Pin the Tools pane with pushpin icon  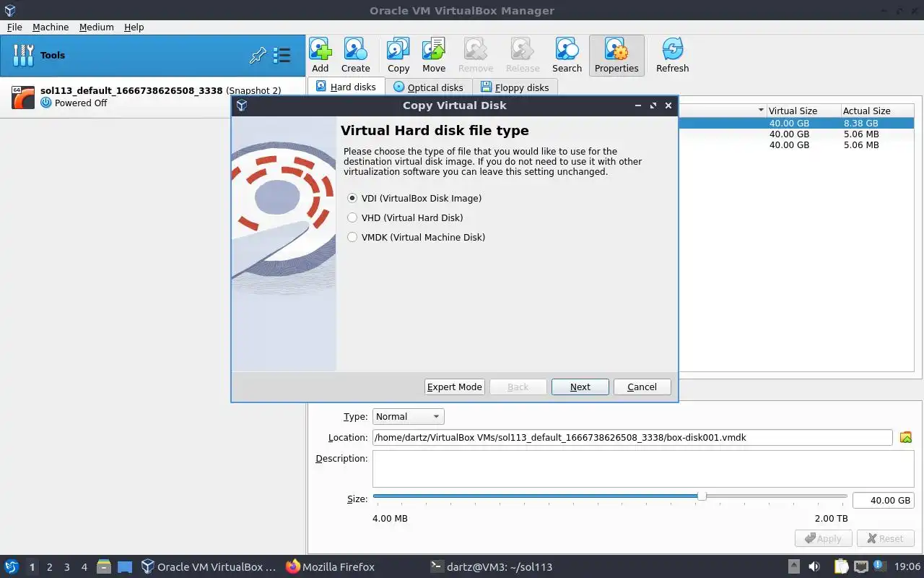[258, 55]
